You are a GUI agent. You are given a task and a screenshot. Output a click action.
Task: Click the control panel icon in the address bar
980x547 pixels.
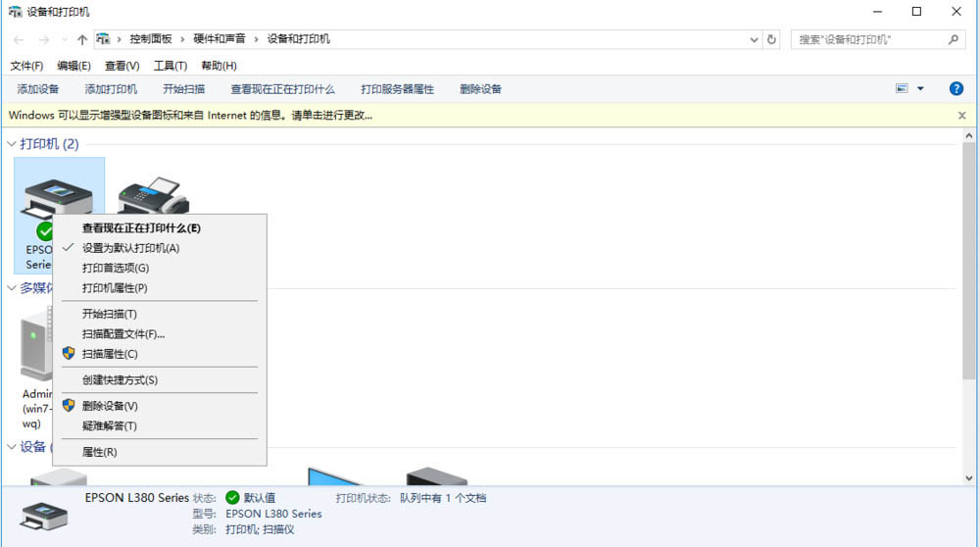[x=103, y=39]
